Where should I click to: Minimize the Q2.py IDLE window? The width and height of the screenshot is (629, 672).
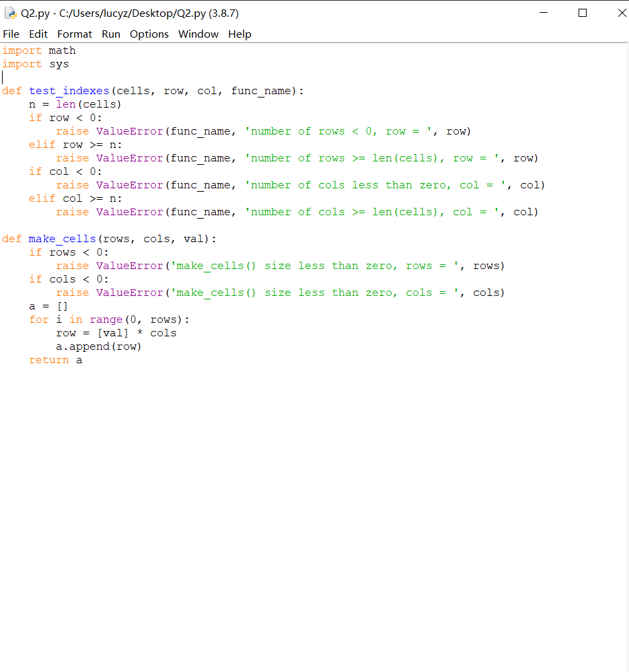(x=544, y=13)
